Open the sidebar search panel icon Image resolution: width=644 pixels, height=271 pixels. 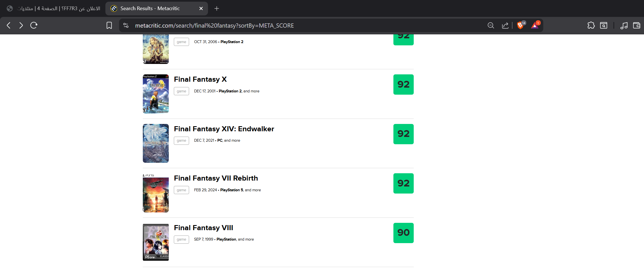pyautogui.click(x=604, y=25)
